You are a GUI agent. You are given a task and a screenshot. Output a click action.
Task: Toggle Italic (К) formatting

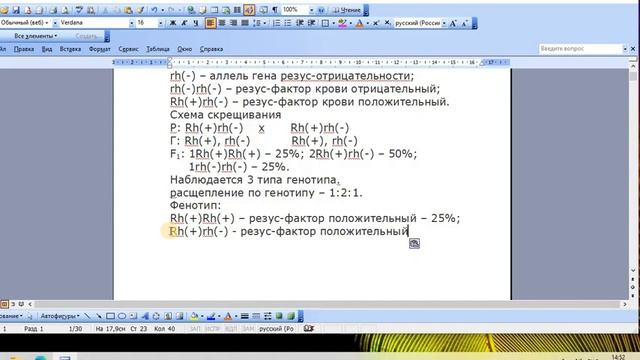pos(184,23)
